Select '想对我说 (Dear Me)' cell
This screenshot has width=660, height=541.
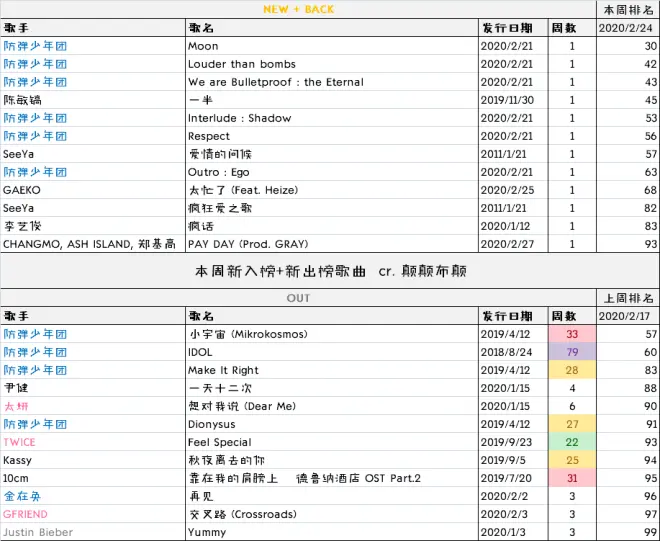coord(332,406)
